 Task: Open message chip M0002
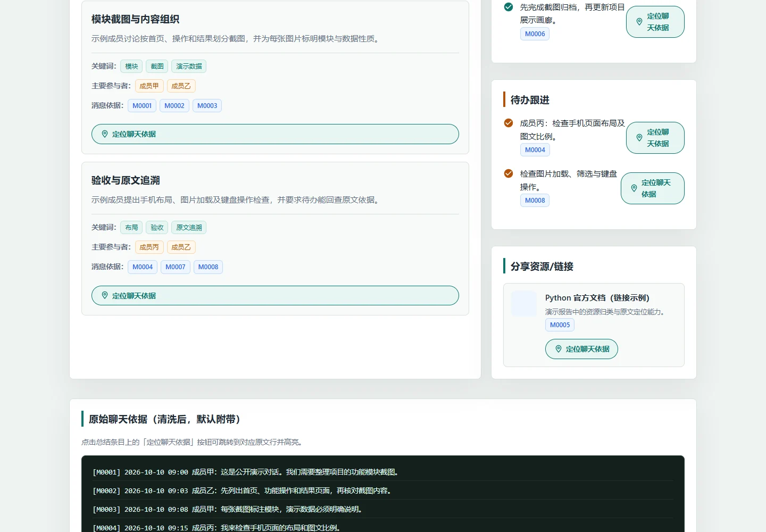(174, 105)
